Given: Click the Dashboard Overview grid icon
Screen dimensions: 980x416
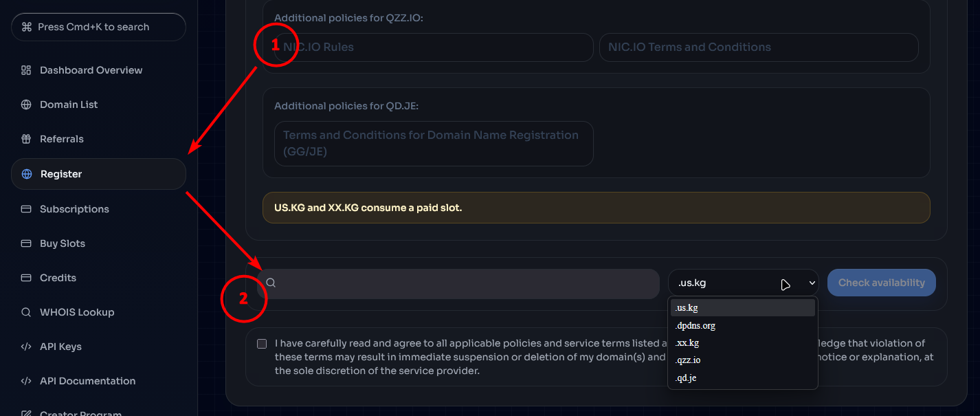Looking at the screenshot, I should (26, 70).
